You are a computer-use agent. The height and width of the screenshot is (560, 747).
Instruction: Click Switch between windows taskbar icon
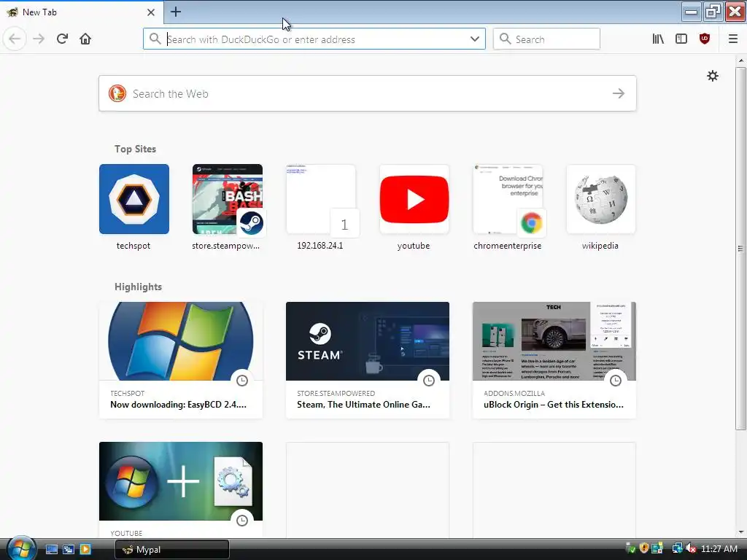pos(68,549)
